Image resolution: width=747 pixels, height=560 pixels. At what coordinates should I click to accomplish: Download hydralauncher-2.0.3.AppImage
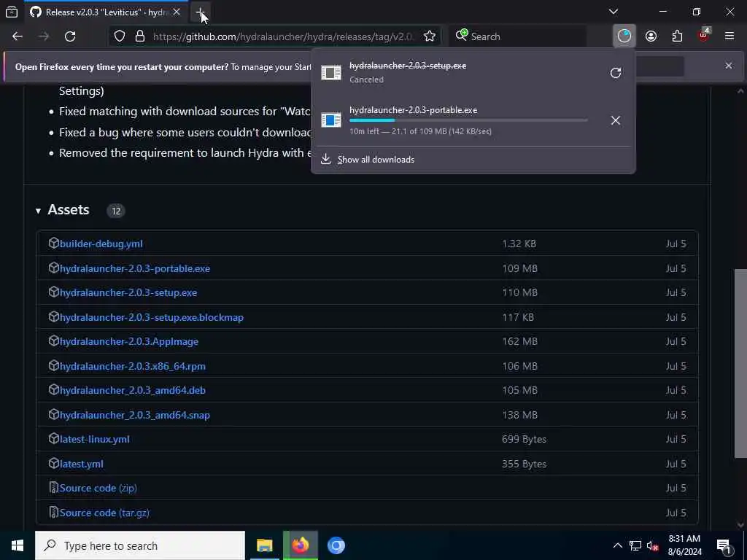click(x=129, y=342)
